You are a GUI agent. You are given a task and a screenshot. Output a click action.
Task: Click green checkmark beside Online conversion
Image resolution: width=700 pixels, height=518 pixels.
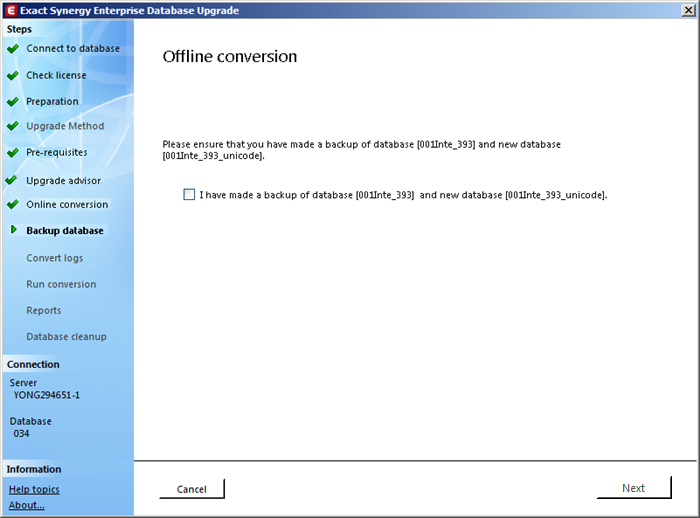[x=13, y=205]
